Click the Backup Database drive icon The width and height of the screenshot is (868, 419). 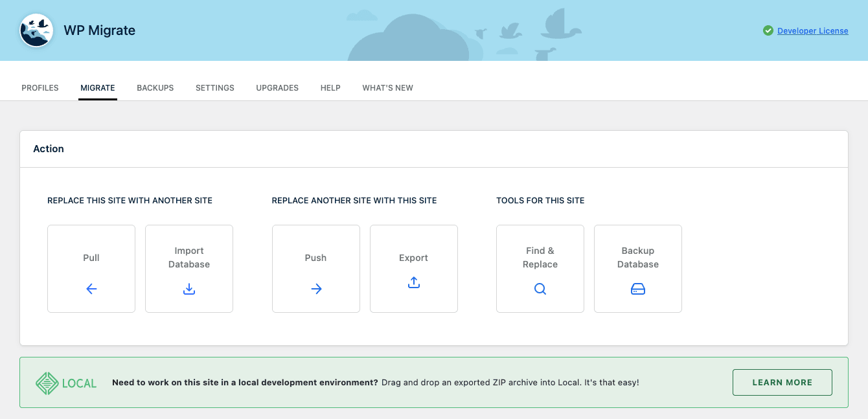(638, 289)
